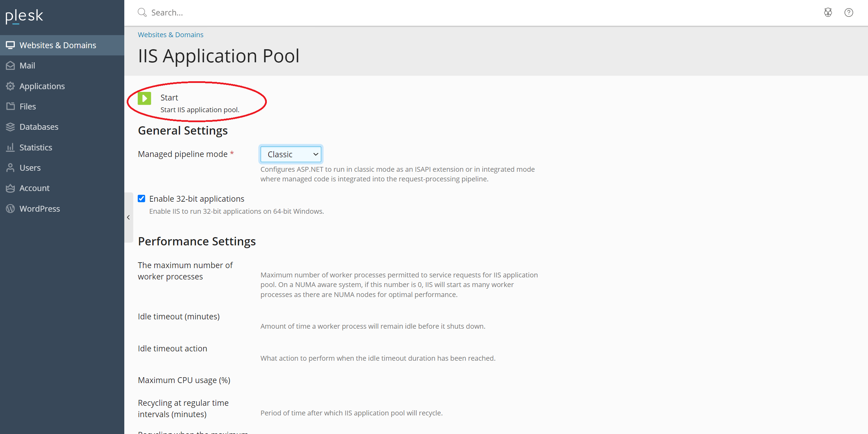Open the Managed pipeline mode dropdown
868x434 pixels.
pos(291,154)
